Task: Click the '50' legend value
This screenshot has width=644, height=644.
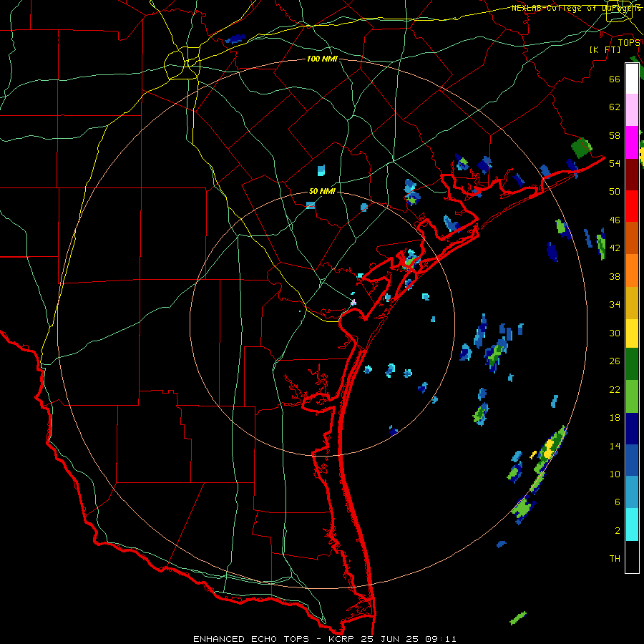Action: click(x=615, y=192)
